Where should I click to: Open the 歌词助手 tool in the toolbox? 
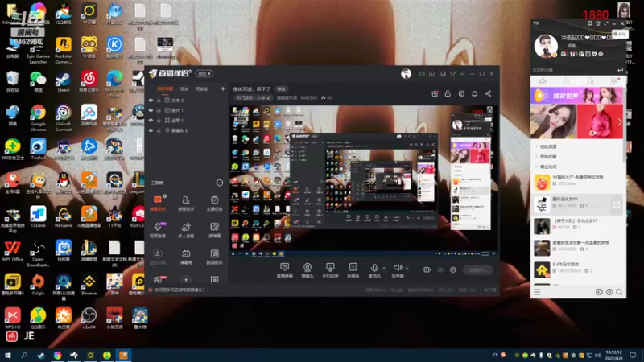[214, 257]
